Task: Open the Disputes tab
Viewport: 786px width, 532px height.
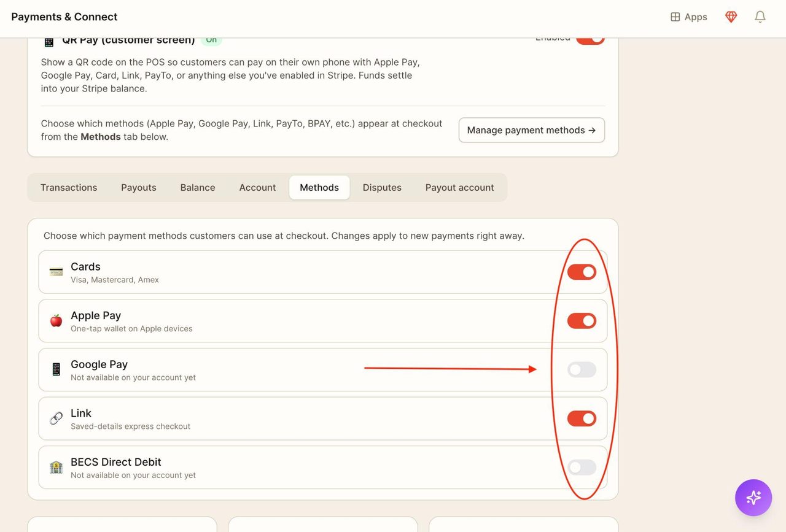Action: click(x=382, y=188)
